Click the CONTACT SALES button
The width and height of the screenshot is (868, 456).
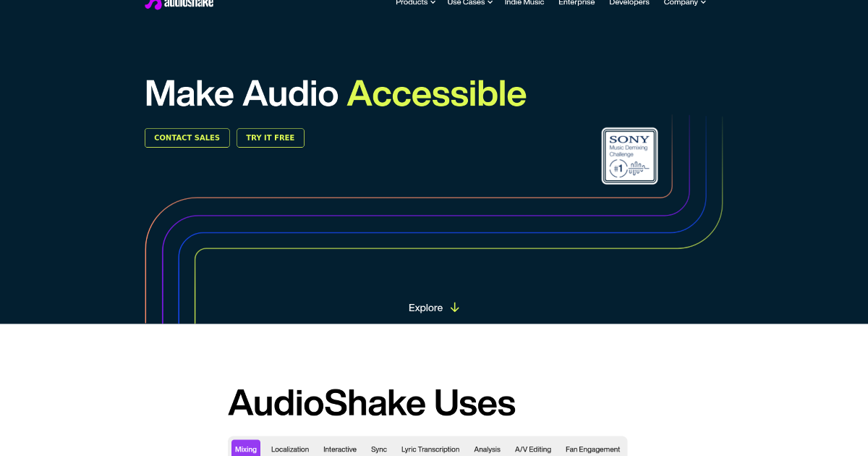[x=187, y=138]
